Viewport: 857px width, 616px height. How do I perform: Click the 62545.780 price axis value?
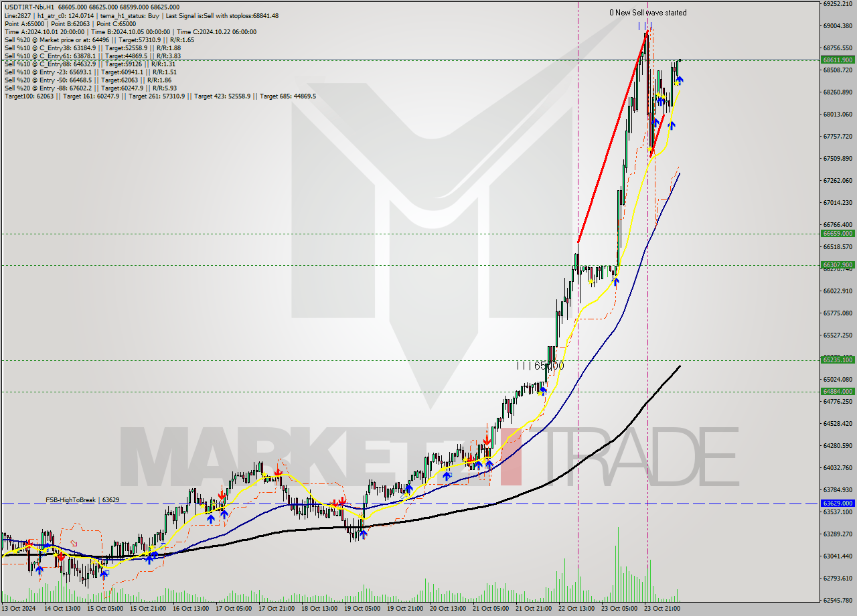coord(839,601)
